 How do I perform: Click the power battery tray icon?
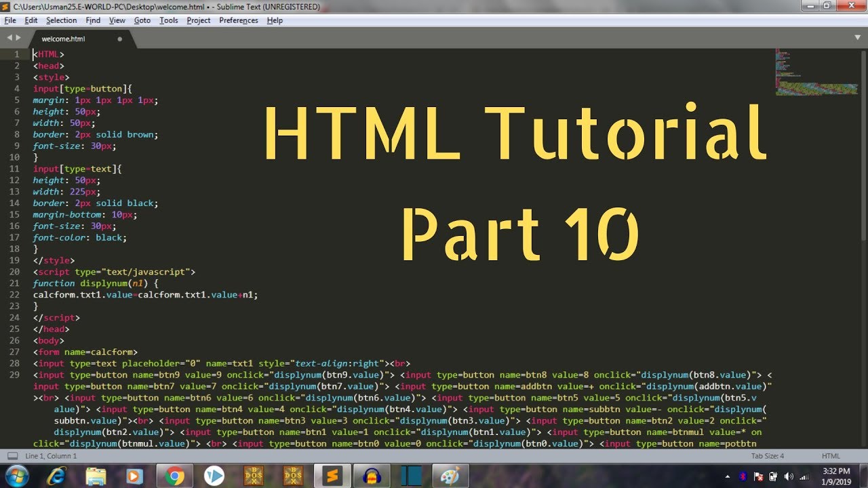coord(774,476)
